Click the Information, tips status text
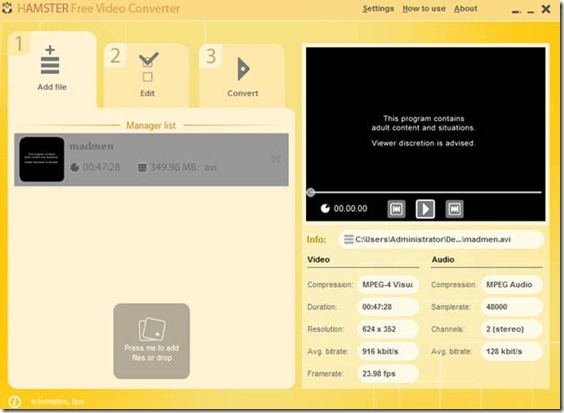564x413 pixels. (x=58, y=401)
